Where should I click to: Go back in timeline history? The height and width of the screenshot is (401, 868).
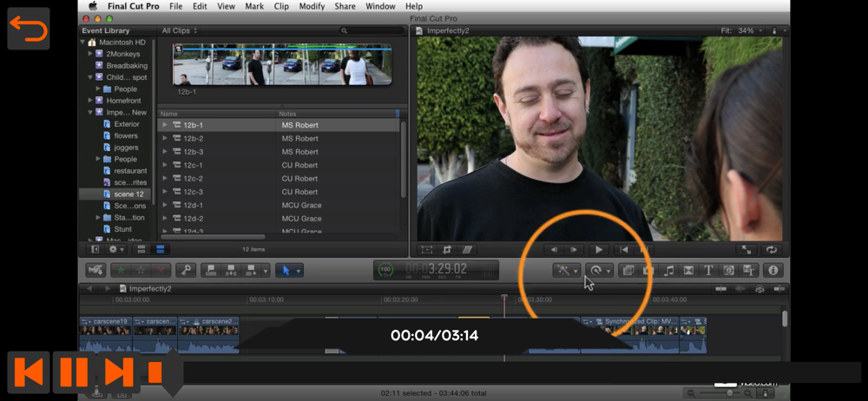pyautogui.click(x=89, y=288)
